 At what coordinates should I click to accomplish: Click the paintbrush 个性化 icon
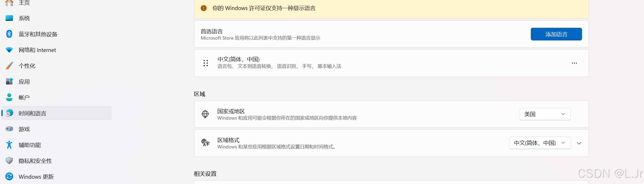pyautogui.click(x=9, y=65)
